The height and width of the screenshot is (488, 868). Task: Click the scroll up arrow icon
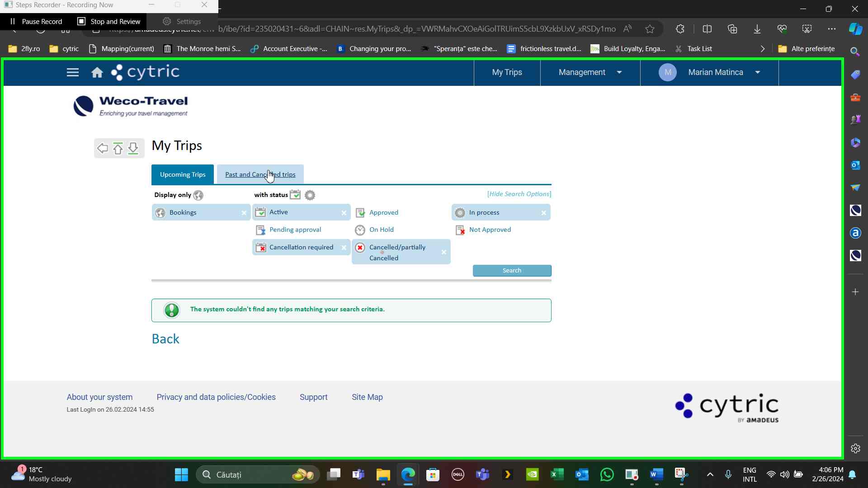click(x=118, y=148)
